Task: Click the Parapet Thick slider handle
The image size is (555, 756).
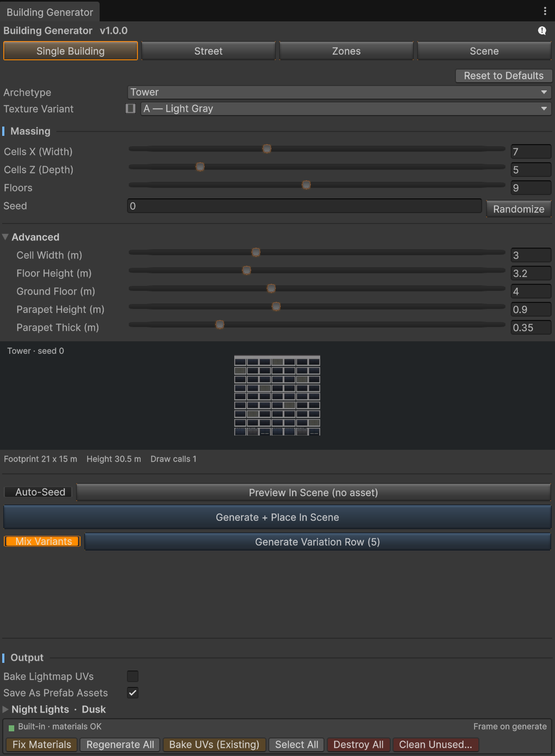Action: (219, 324)
